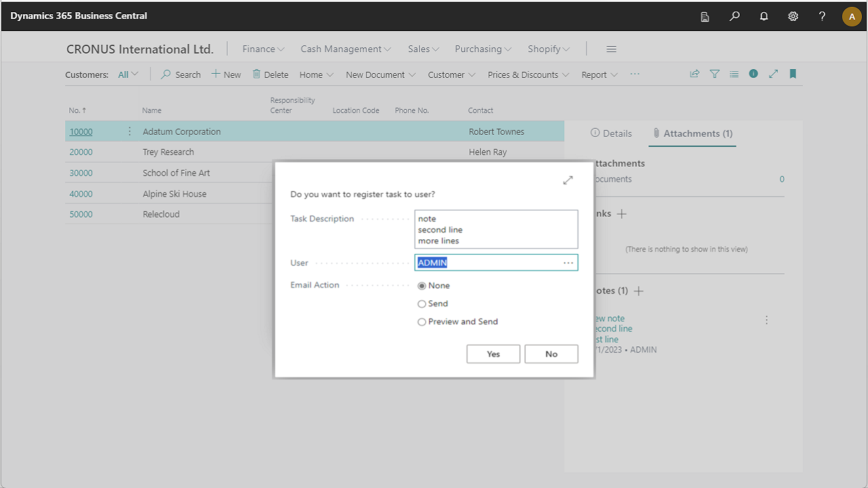The width and height of the screenshot is (868, 488).
Task: Expand the dialog with the diagonal arrows icon
Action: tap(568, 180)
